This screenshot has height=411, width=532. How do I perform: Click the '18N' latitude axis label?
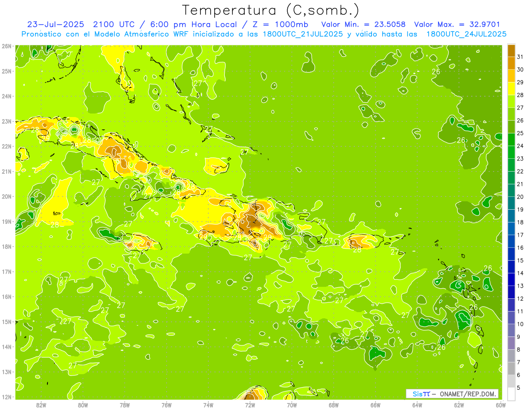click(x=7, y=247)
